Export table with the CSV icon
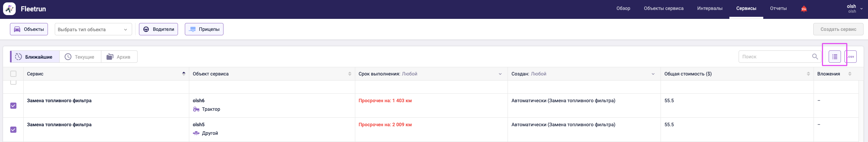The width and height of the screenshot is (868, 142). pos(851,57)
